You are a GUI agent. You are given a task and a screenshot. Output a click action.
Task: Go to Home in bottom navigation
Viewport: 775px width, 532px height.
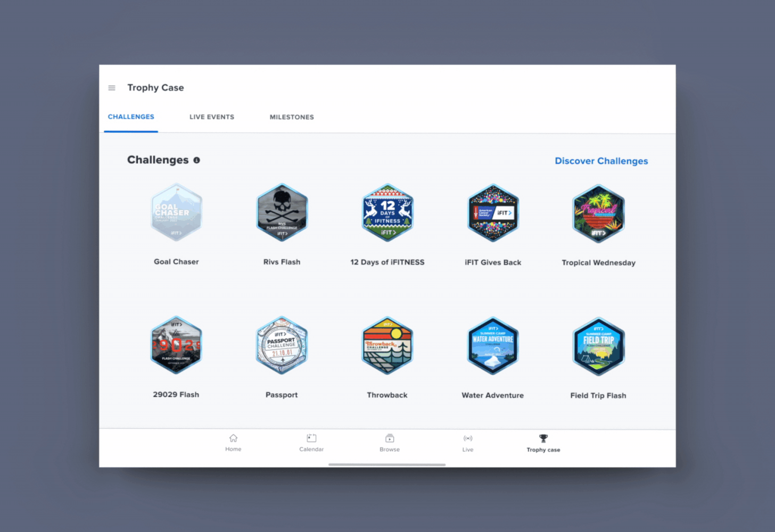pyautogui.click(x=233, y=443)
